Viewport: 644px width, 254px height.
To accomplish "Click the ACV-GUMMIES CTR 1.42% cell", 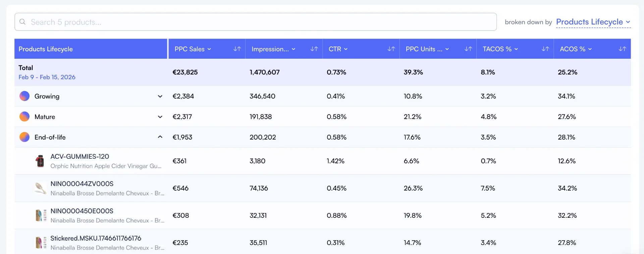I will pos(335,161).
